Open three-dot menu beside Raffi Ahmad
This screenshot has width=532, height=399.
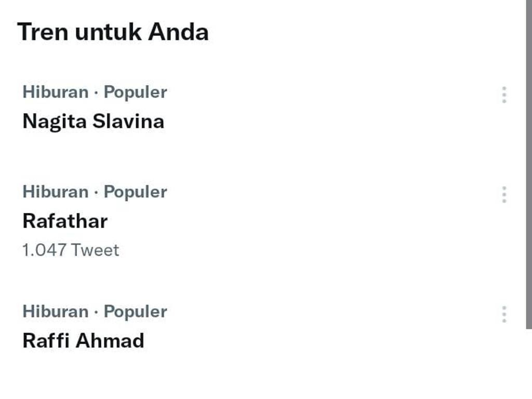[x=503, y=314]
